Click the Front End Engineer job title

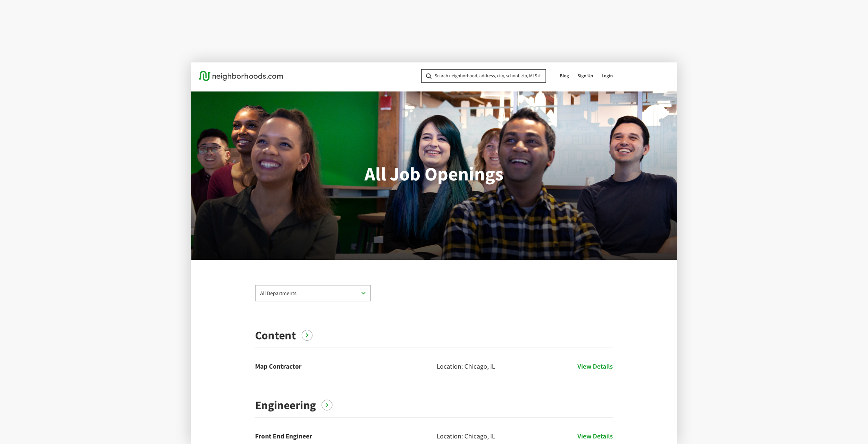tap(283, 436)
